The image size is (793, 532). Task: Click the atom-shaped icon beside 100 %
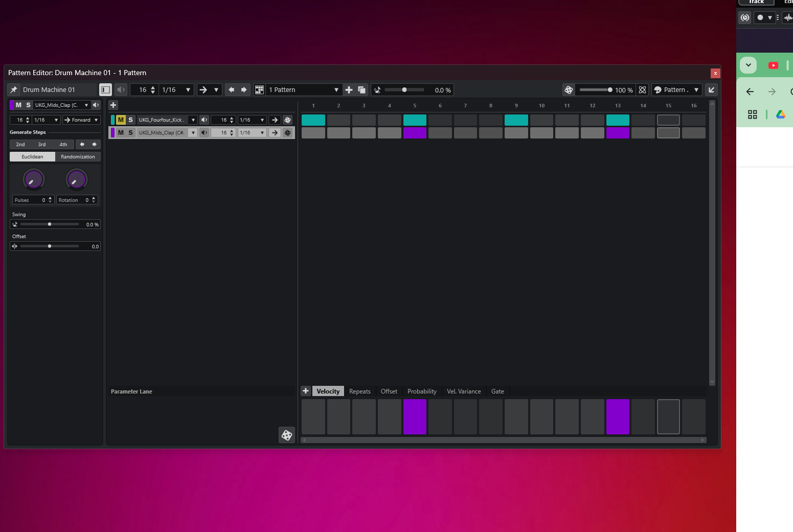pyautogui.click(x=643, y=90)
